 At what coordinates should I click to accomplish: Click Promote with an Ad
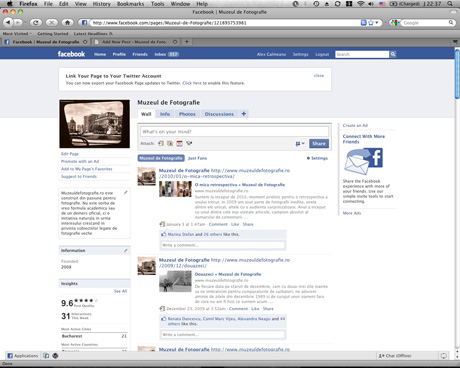80,161
